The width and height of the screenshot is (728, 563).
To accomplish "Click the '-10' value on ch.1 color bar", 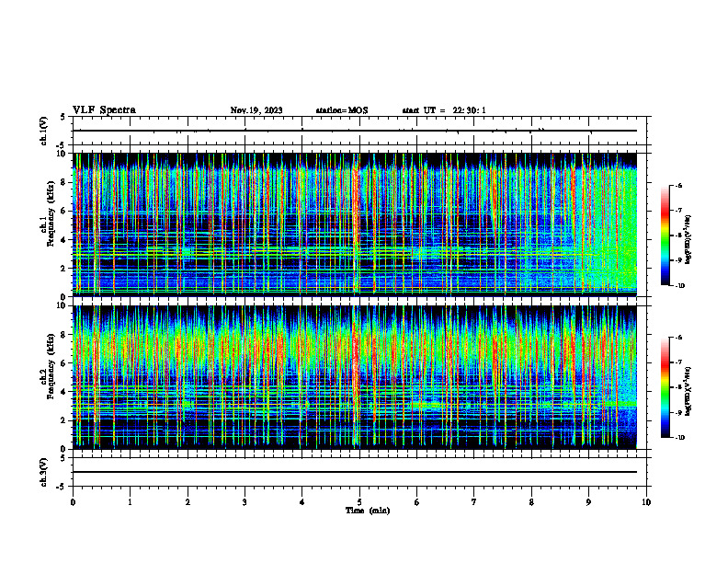I will (679, 286).
